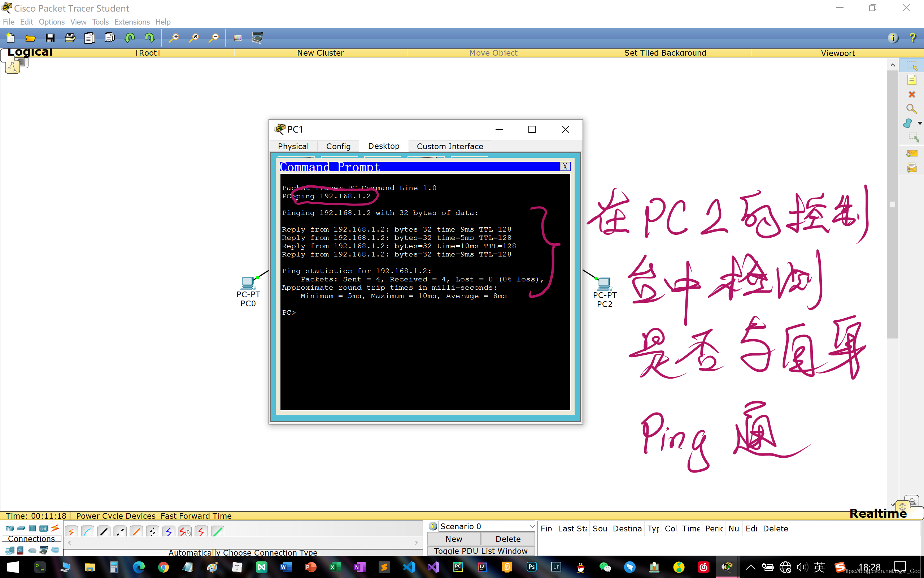Open the Options menu
The width and height of the screenshot is (924, 578).
pyautogui.click(x=52, y=22)
